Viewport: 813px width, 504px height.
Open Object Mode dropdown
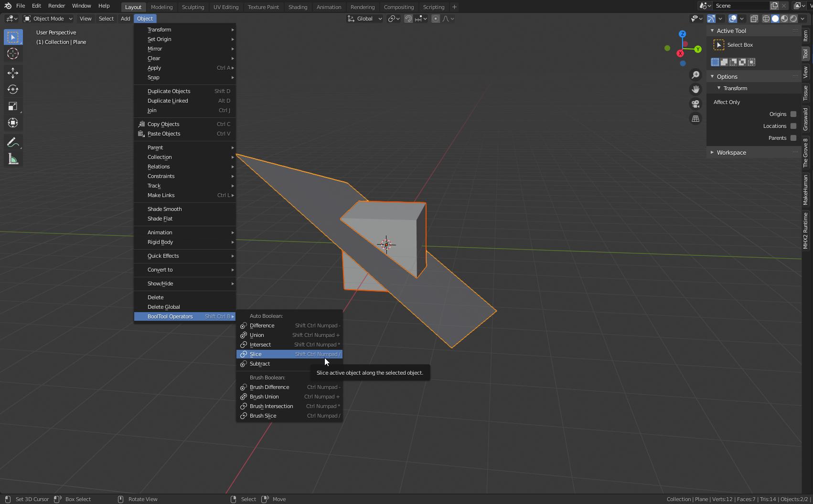pyautogui.click(x=48, y=19)
